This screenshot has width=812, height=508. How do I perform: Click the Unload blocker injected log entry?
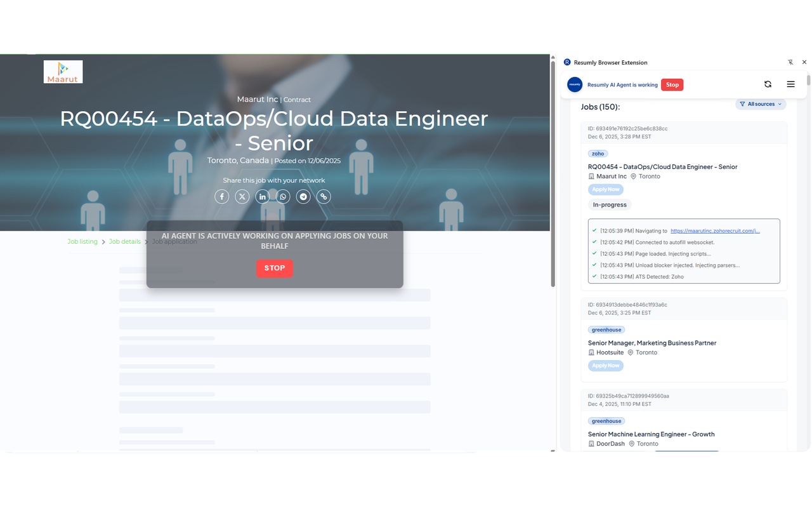[670, 265]
